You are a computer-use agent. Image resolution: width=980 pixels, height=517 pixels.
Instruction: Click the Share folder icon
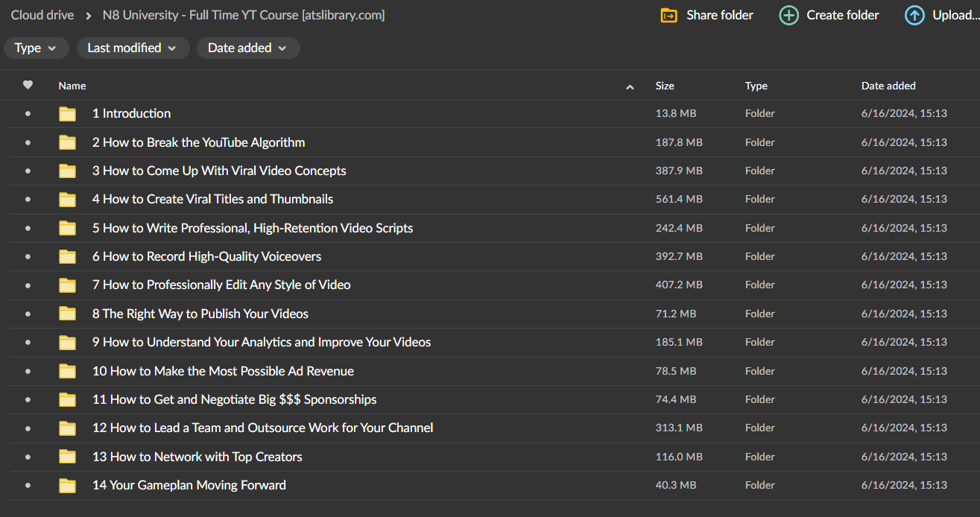click(668, 15)
